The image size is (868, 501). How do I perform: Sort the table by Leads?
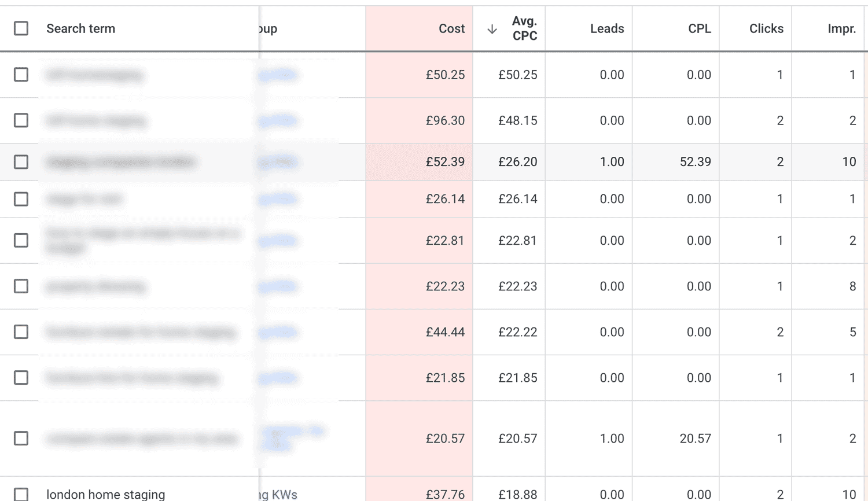point(606,28)
